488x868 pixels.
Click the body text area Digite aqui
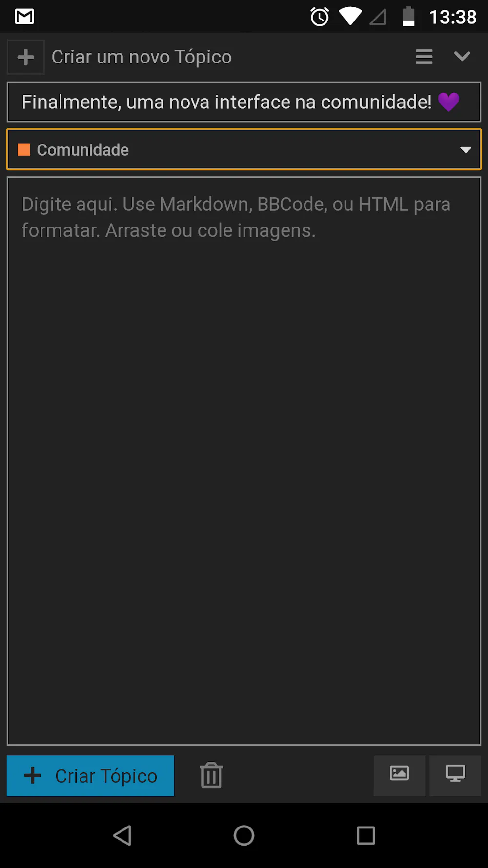pos(244,461)
